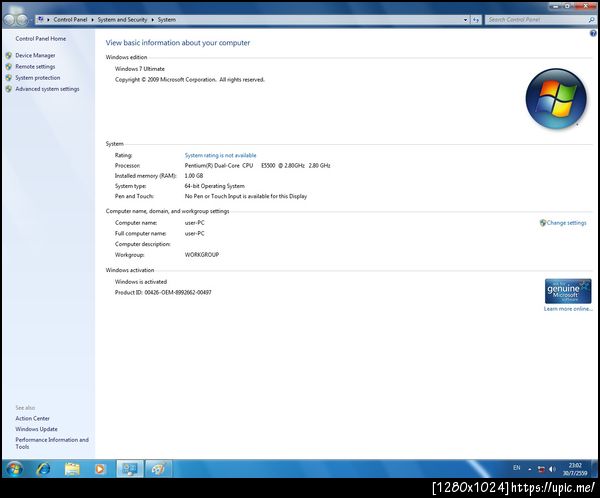Open Windows Media Player from taskbar
The height and width of the screenshot is (498, 600).
[100, 469]
